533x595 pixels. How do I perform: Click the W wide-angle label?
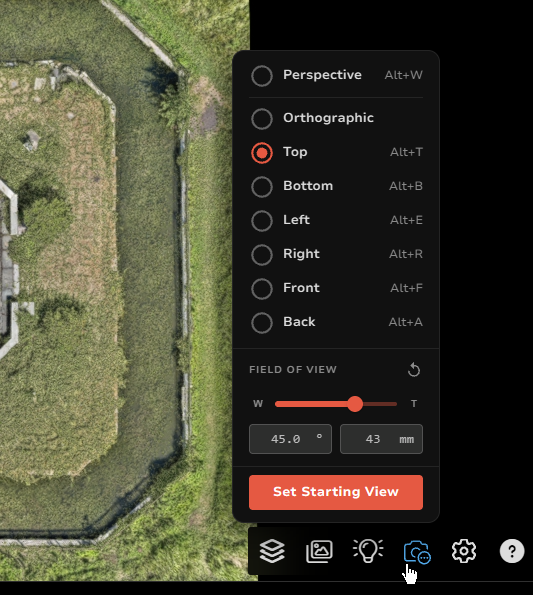(x=258, y=404)
